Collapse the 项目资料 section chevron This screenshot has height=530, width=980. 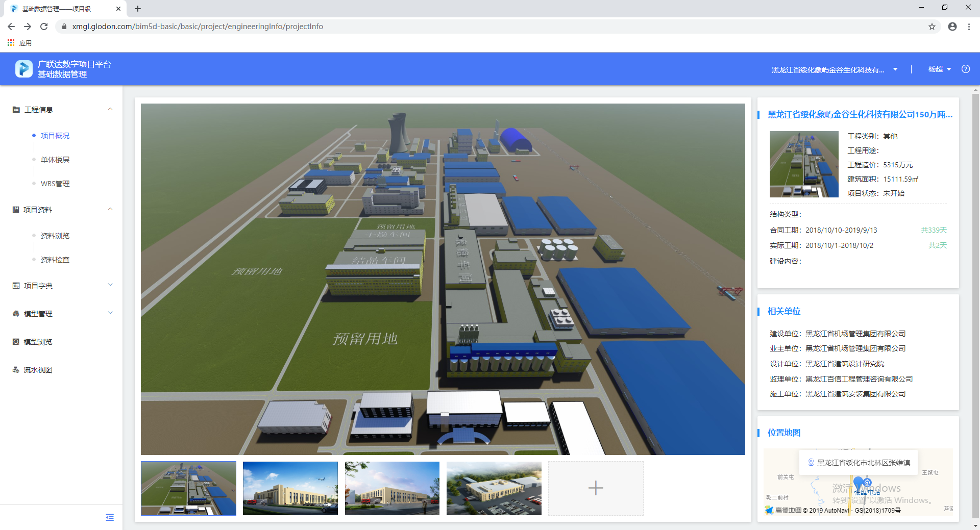coord(110,209)
